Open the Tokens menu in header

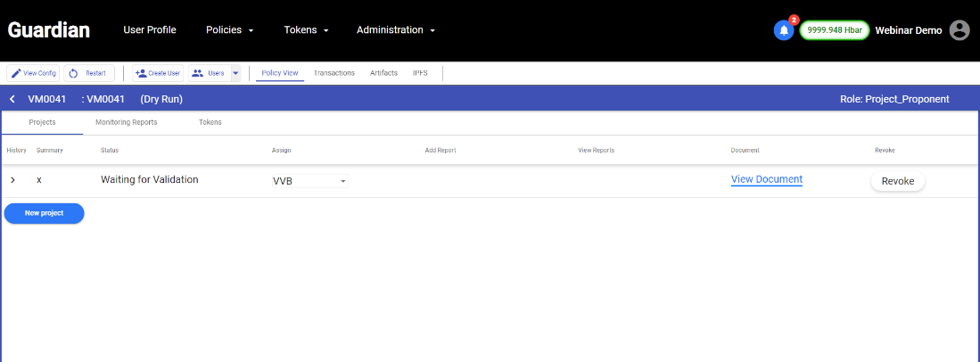pyautogui.click(x=306, y=30)
